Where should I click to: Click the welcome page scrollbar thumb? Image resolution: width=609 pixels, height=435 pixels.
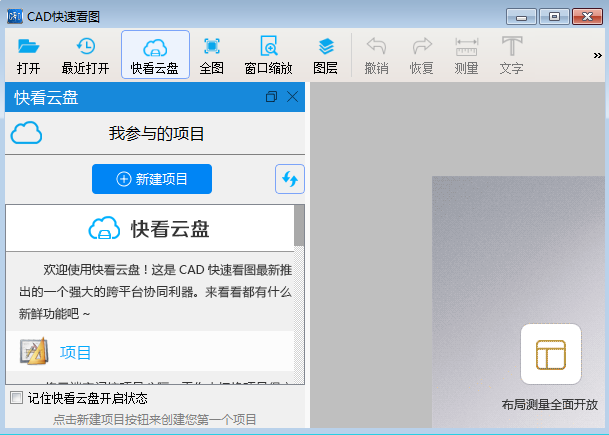299,225
